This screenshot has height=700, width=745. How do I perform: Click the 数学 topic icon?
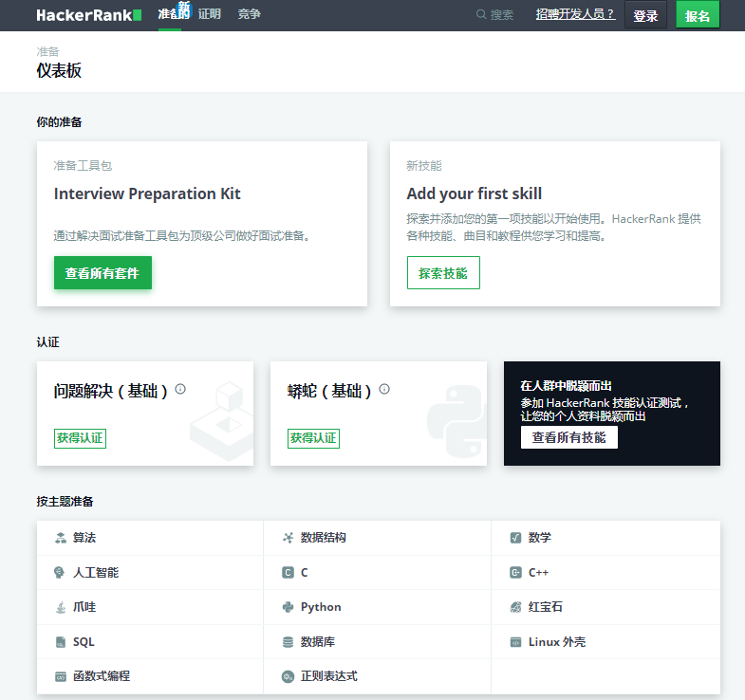(515, 538)
